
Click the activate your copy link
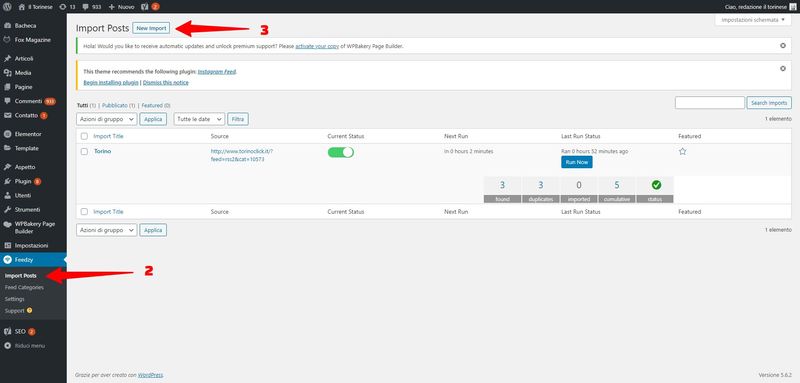point(317,46)
